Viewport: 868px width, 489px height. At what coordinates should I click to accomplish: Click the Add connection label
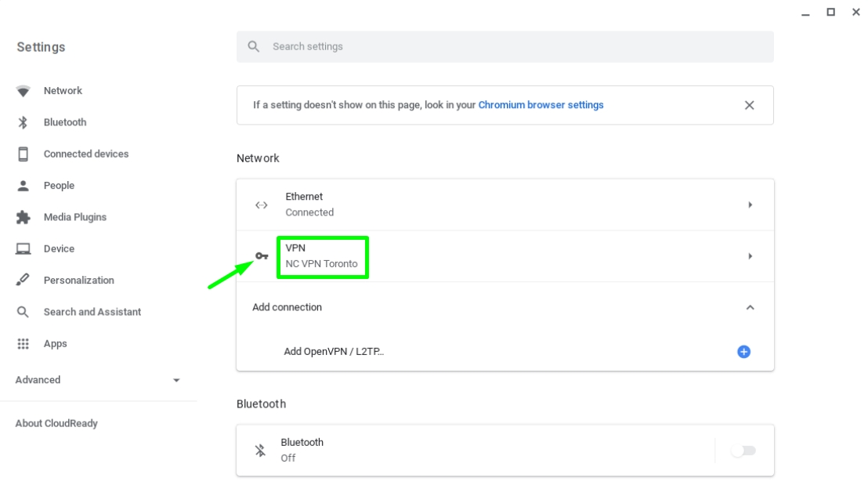point(287,307)
